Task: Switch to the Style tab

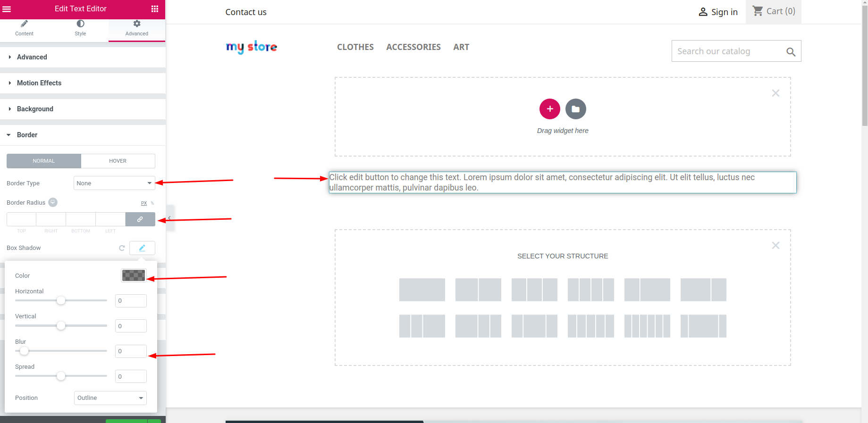Action: point(80,28)
